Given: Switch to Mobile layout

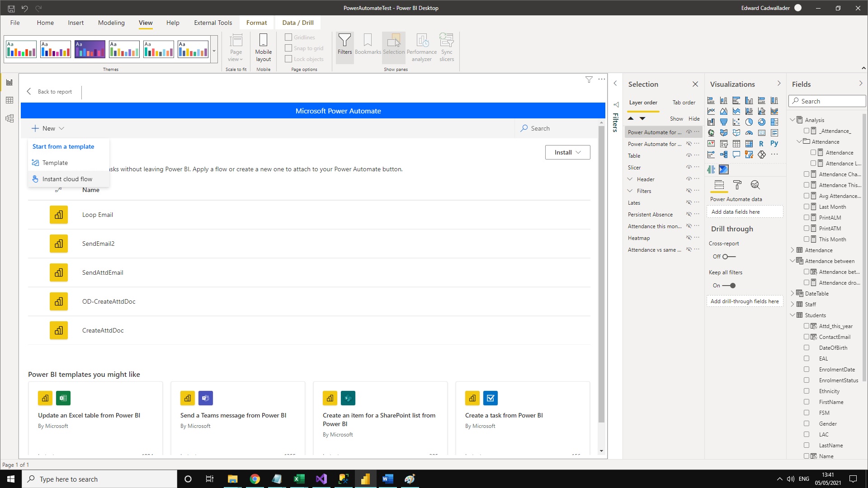Looking at the screenshot, I should click(x=263, y=47).
